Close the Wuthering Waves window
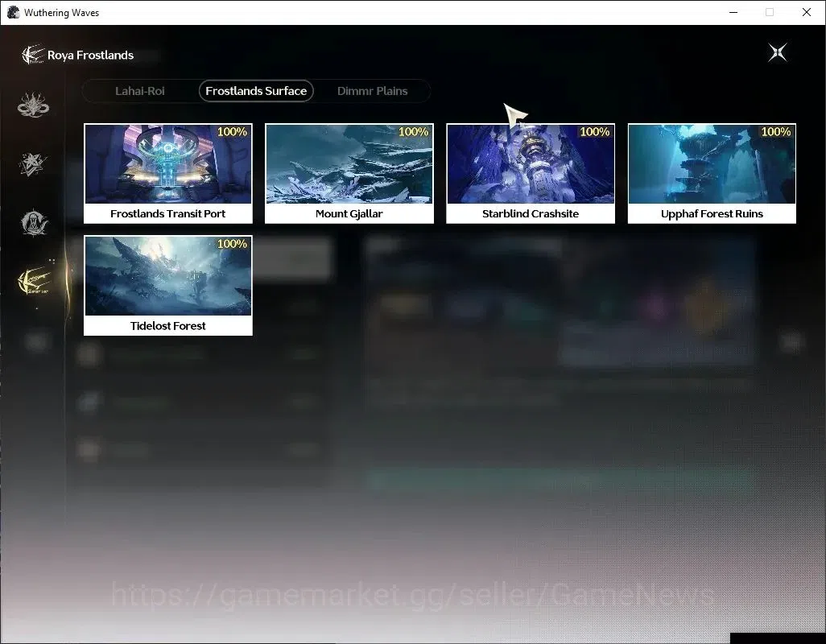The image size is (826, 644). click(807, 12)
